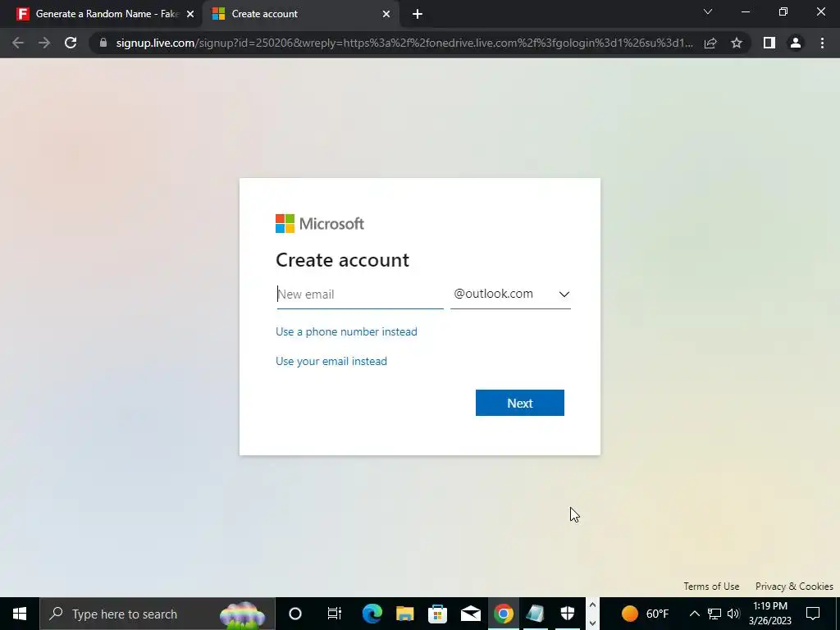
Task: Click Use a phone number instead
Action: [346, 331]
